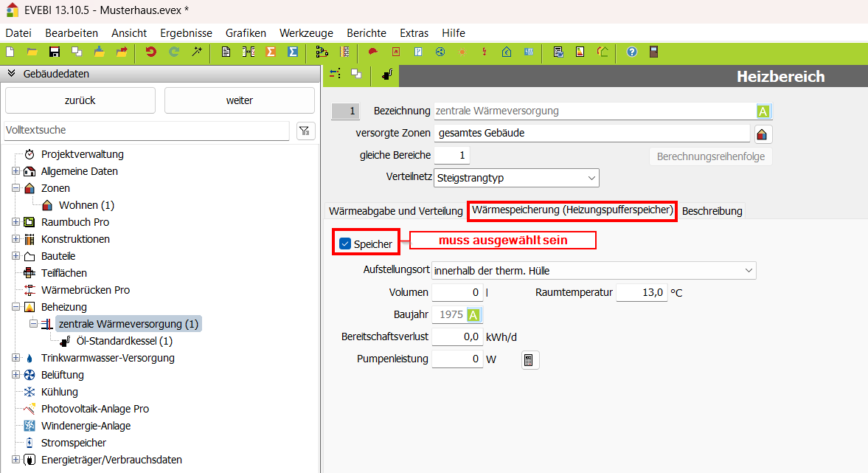Expand the Trinkwarmwasser-Versorgung tree node
This screenshot has width=868, height=473.
pos(16,358)
